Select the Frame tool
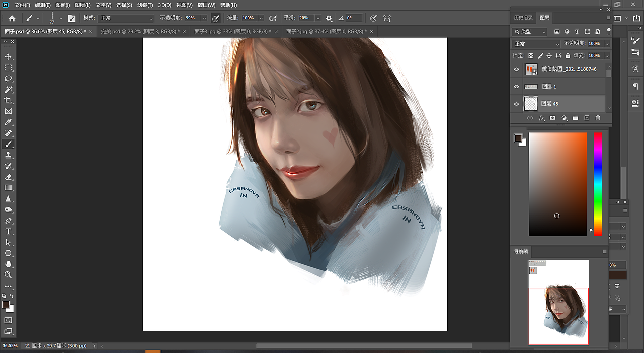The image size is (644, 353). pyautogui.click(x=8, y=111)
